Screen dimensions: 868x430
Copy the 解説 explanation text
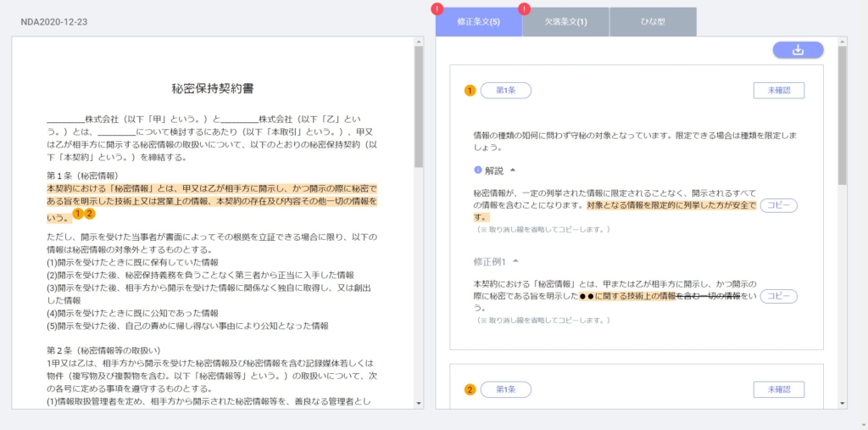778,205
